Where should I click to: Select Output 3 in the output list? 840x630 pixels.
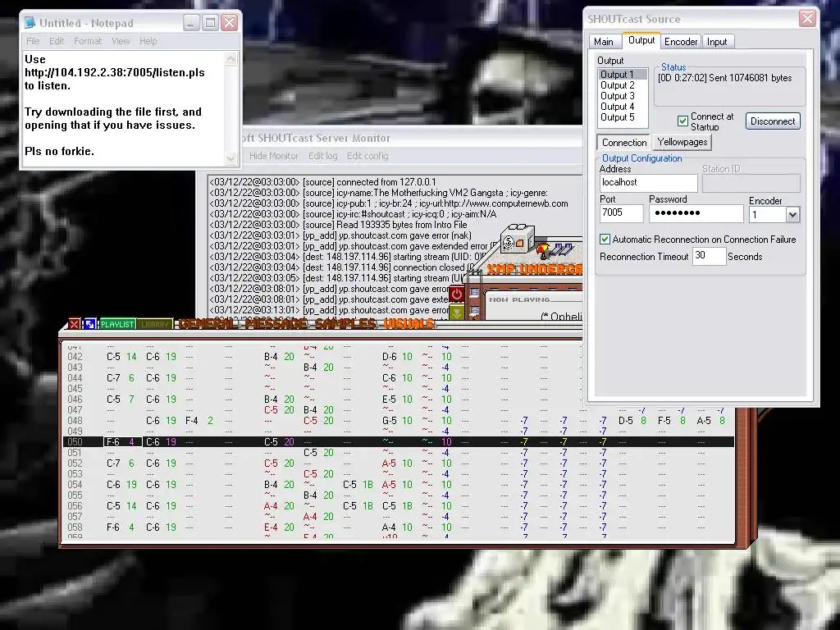tap(623, 96)
